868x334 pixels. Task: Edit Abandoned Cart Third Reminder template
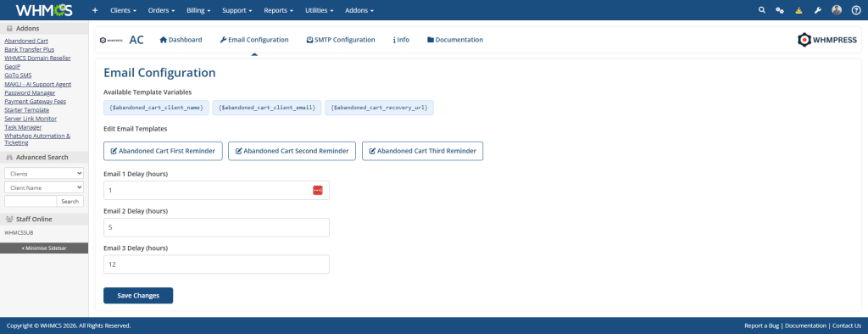tap(422, 151)
